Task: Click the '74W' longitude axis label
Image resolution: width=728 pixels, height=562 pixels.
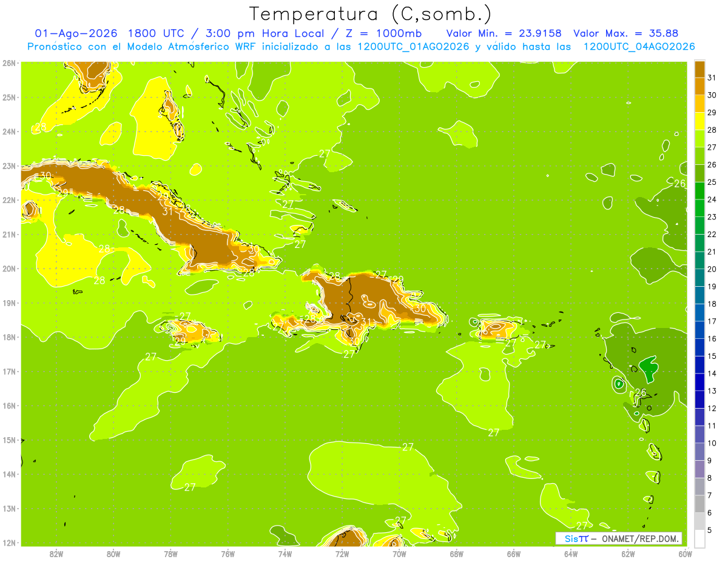Action: 285,554
